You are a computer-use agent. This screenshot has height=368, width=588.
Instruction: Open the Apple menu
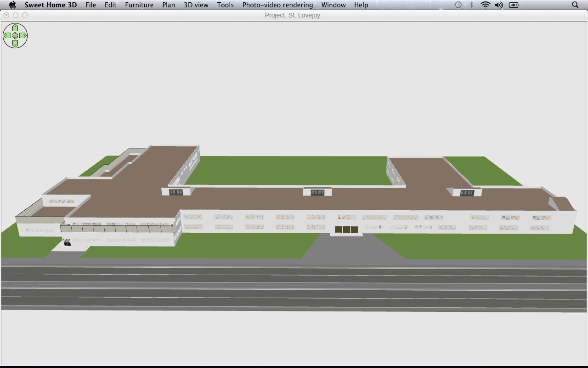12,5
